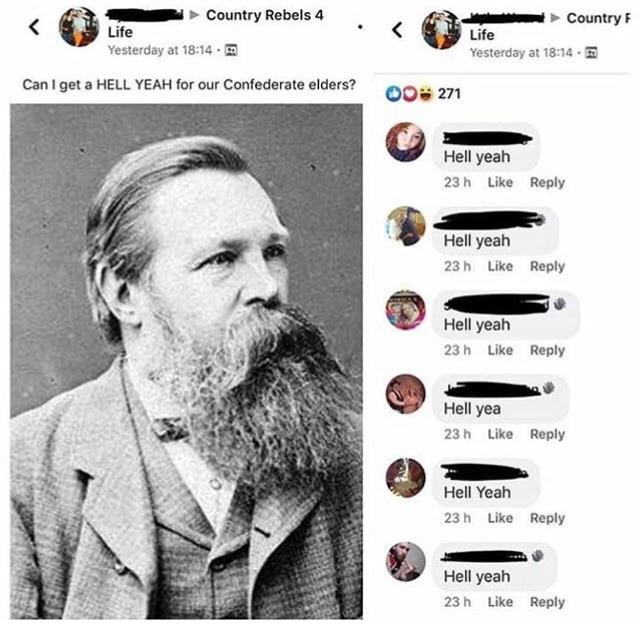Open poster's profile picture in right header
This screenshot has height=624, width=640.
441,30
